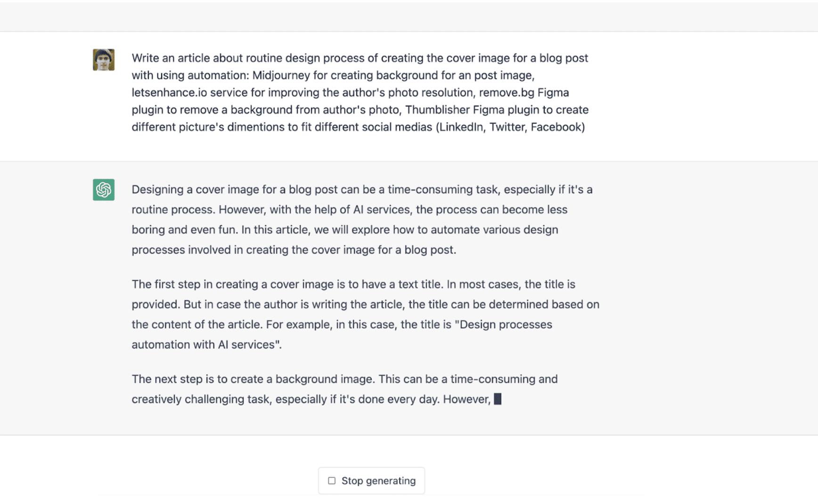Click paragraph starting 'The first step'
Image resolution: width=818 pixels, height=504 pixels.
pos(349,314)
